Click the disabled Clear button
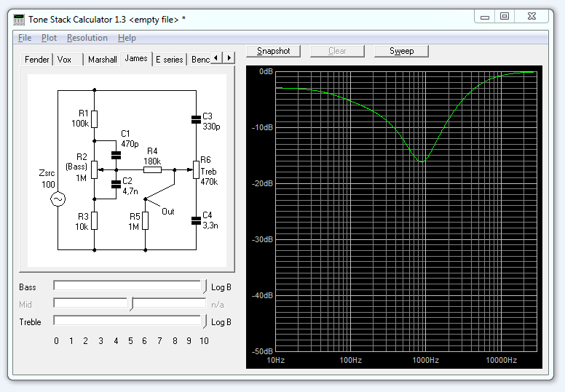This screenshot has height=392, width=565. tap(337, 51)
